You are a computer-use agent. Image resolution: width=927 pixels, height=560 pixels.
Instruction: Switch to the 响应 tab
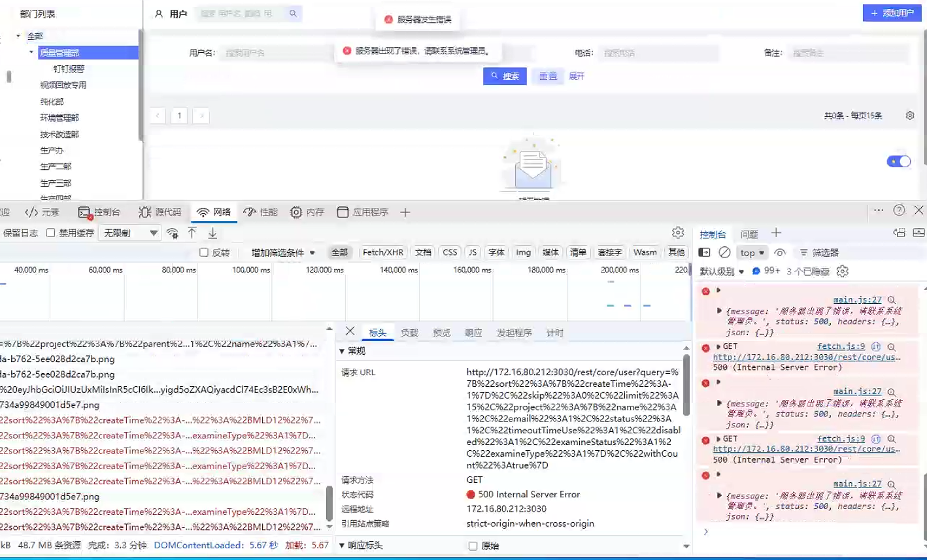click(x=473, y=333)
